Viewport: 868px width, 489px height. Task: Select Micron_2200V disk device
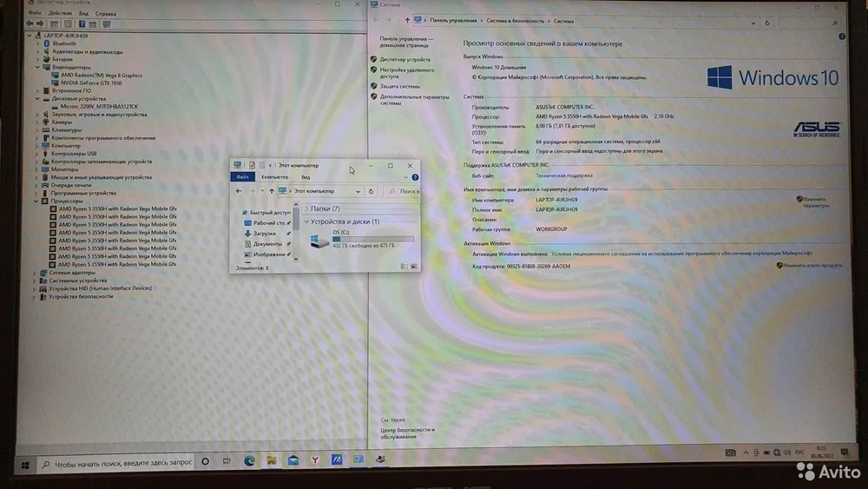tap(99, 106)
